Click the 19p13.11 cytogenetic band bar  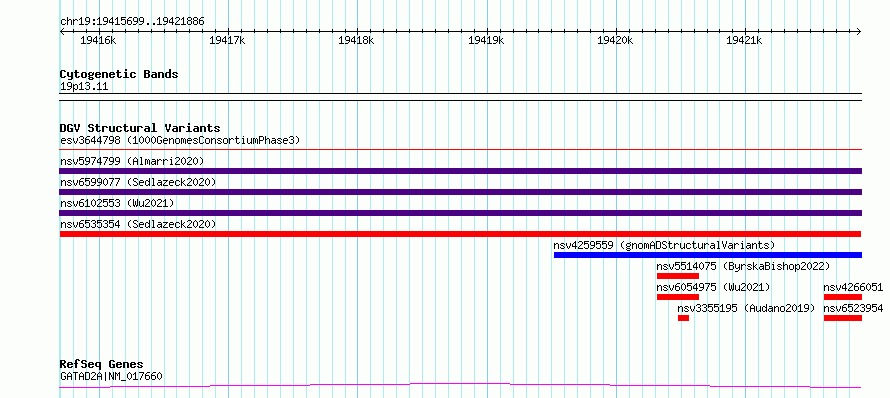(460, 97)
